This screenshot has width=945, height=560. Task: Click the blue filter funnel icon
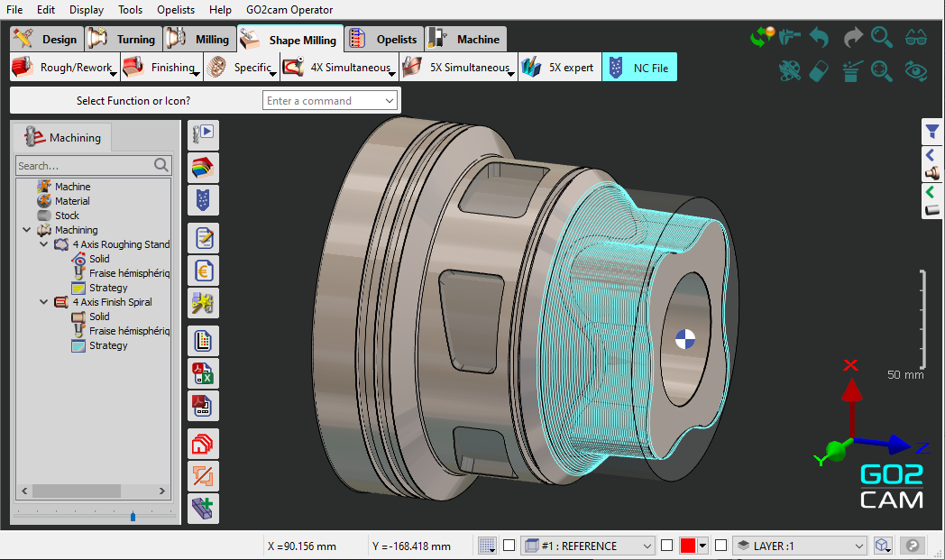coord(932,132)
